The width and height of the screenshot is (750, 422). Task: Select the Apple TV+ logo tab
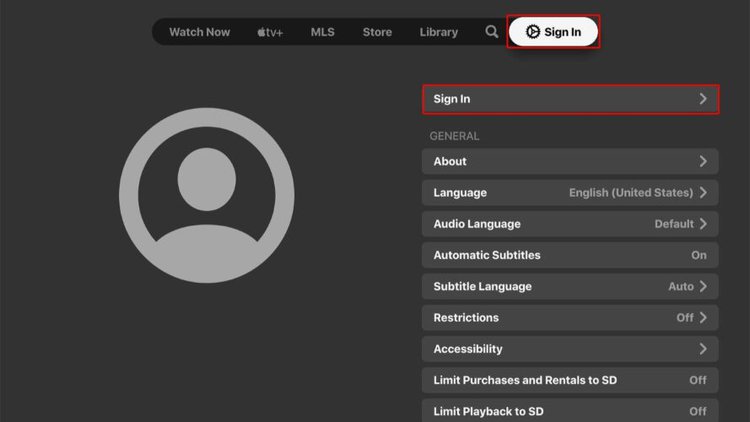tap(270, 32)
